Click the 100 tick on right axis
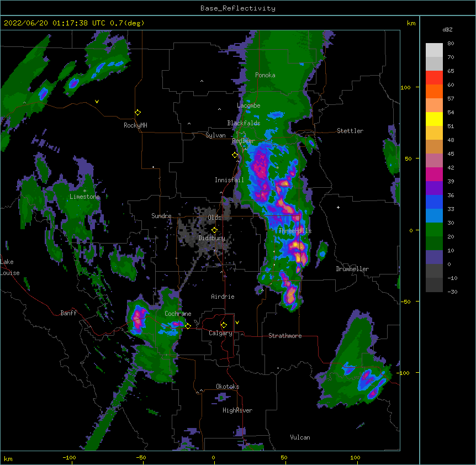The height and width of the screenshot is (465, 476). (x=405, y=87)
